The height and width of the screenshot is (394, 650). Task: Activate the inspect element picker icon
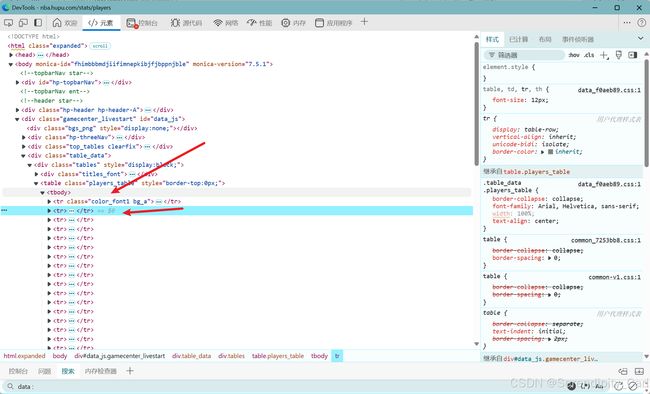(8, 23)
